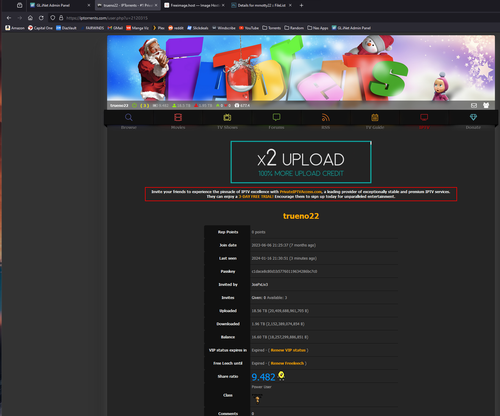Click the 3-DAY FREE TRIAL text

[x=256, y=197]
